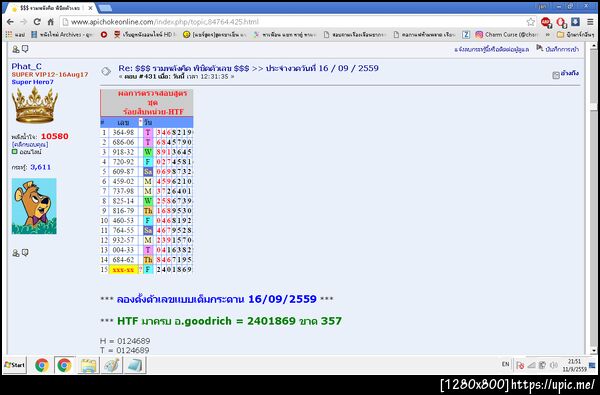The width and height of the screenshot is (600, 395).
Task: Click the blue download extension icon
Action: pyautogui.click(x=575, y=22)
